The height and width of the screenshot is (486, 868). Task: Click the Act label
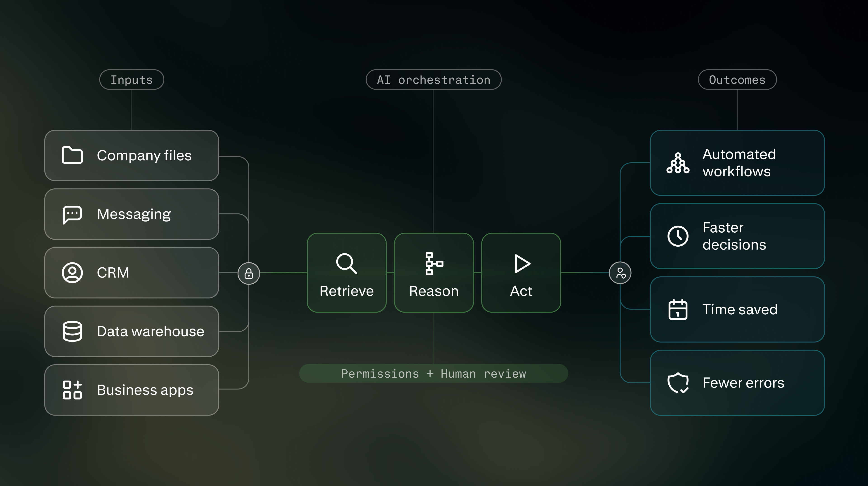point(521,291)
